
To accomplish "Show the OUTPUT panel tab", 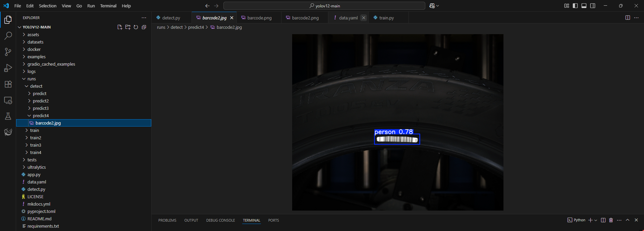I will [191, 220].
